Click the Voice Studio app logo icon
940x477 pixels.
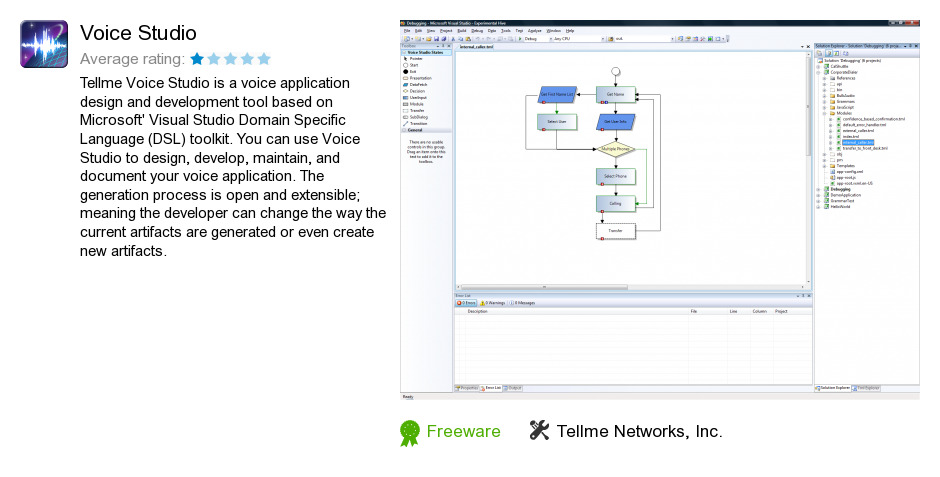44,44
